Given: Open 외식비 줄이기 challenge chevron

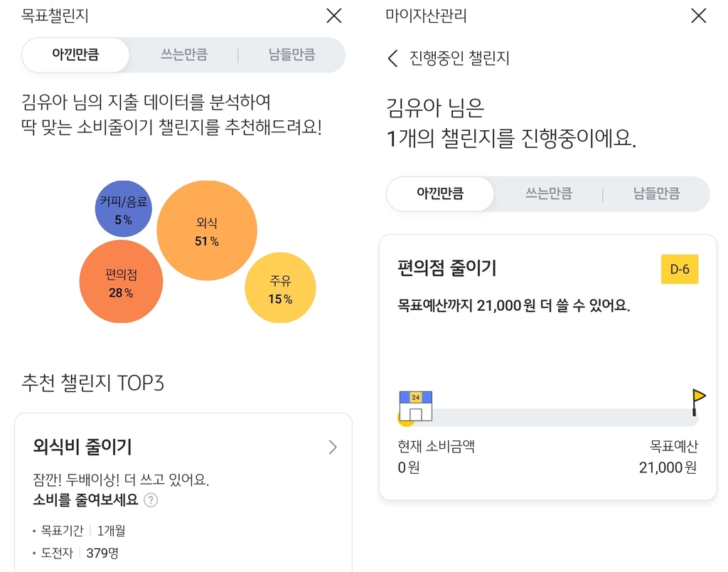Looking at the screenshot, I should point(333,447).
